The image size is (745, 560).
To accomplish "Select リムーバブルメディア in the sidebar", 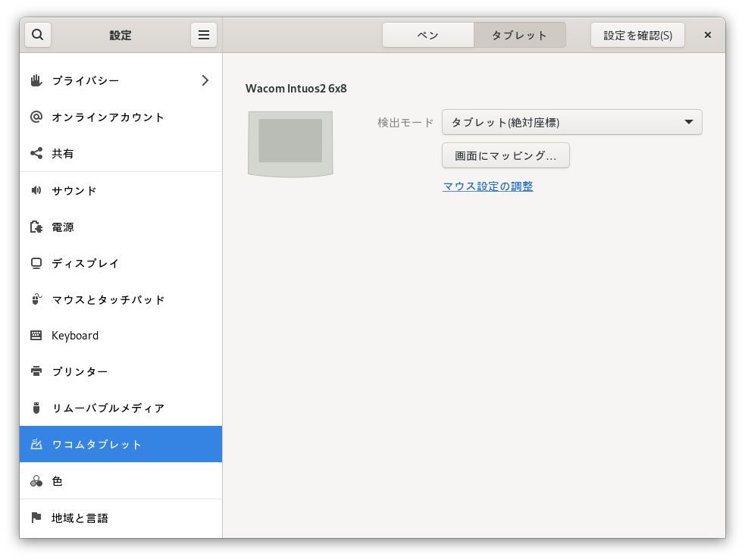I will tap(121, 408).
